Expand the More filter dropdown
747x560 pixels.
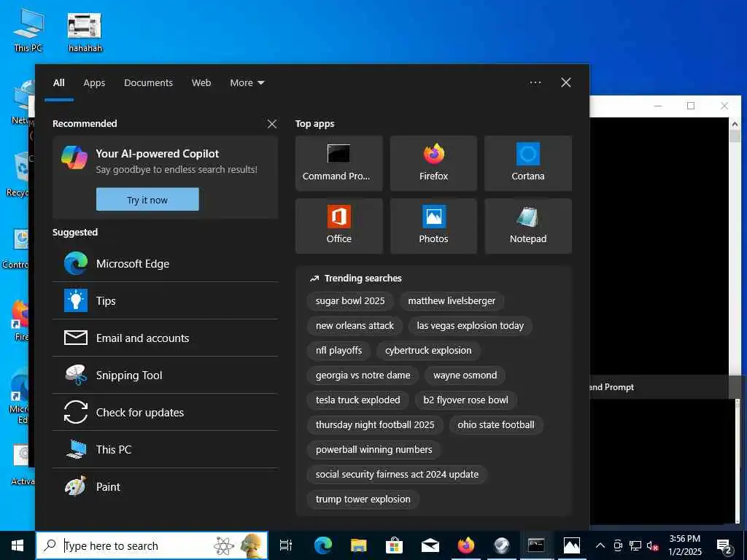point(247,83)
